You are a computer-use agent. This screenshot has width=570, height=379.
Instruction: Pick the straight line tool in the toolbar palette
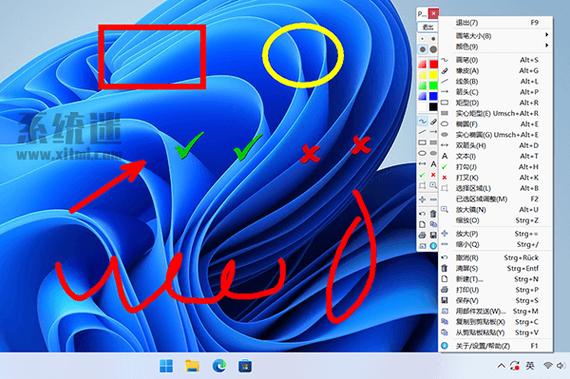422,132
